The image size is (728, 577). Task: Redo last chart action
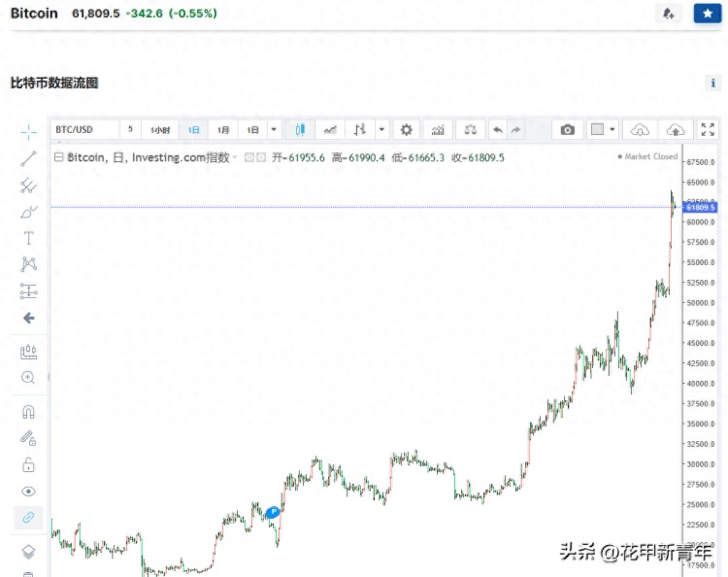tap(515, 129)
